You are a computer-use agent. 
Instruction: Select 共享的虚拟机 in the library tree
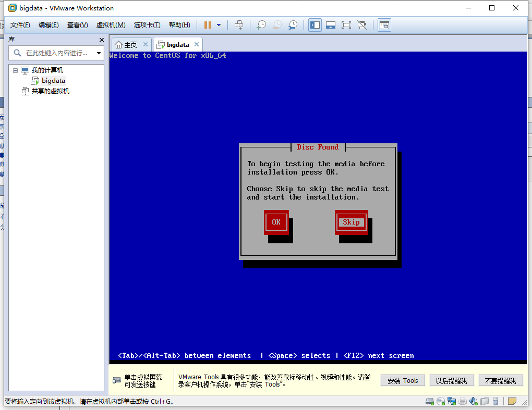click(x=51, y=91)
